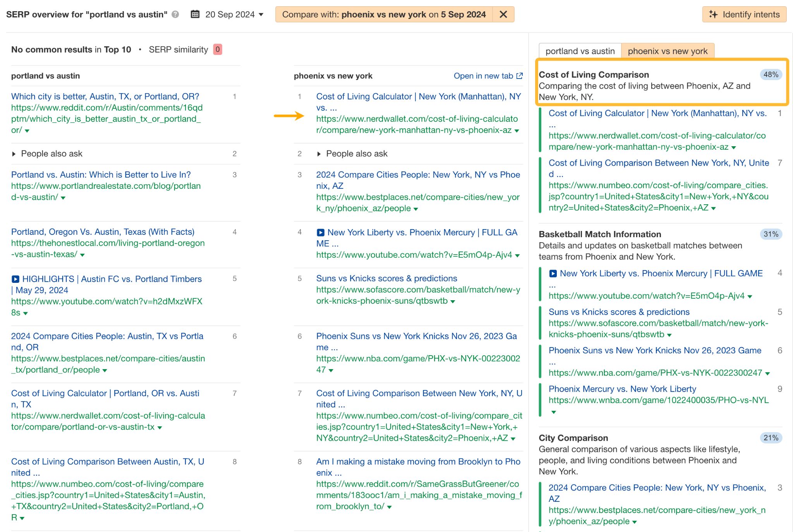Click the YouTube play icon on New York Liberty vs Phoenix Mercury

point(320,232)
